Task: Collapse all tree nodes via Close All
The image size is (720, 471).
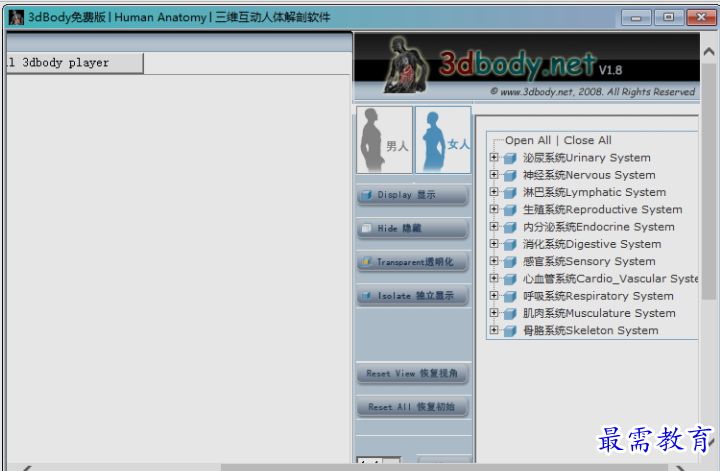Action: click(x=587, y=140)
